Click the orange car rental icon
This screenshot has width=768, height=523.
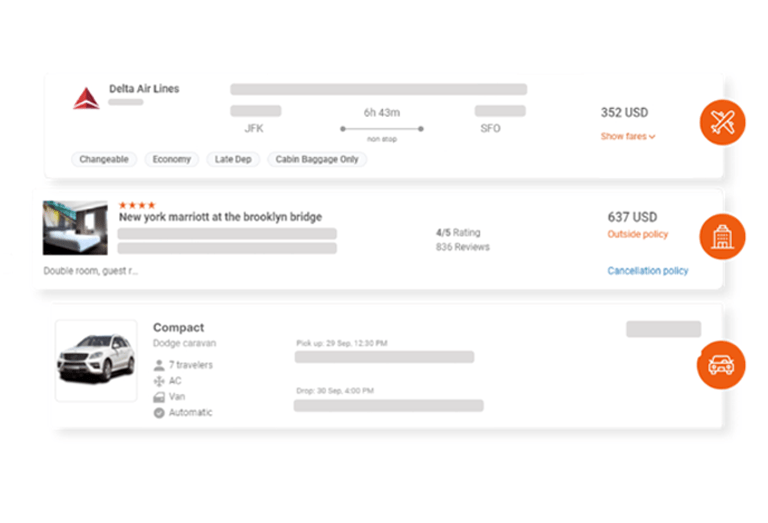[721, 365]
